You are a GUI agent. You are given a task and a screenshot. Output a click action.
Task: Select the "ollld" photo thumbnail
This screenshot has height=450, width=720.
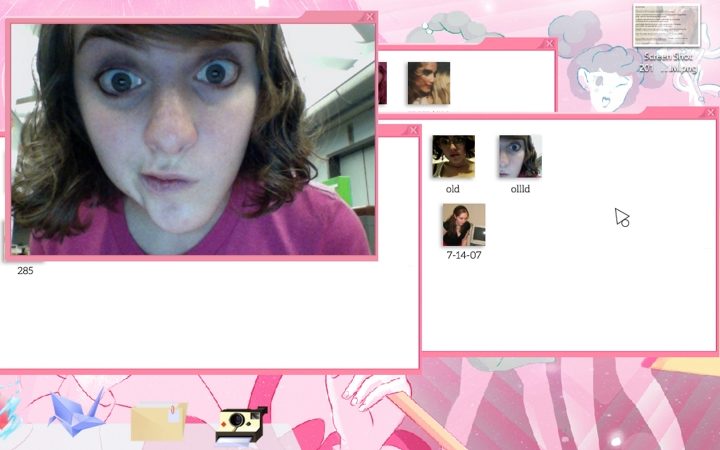(520, 157)
